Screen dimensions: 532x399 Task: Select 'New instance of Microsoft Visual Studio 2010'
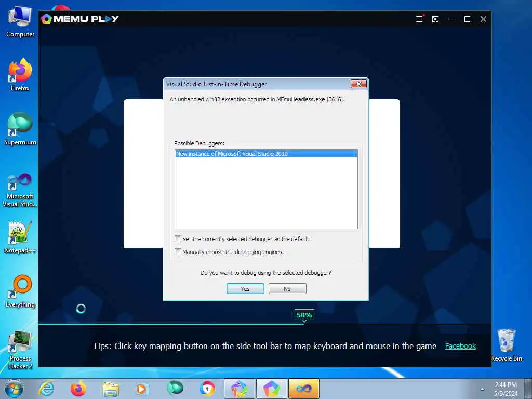tap(266, 154)
